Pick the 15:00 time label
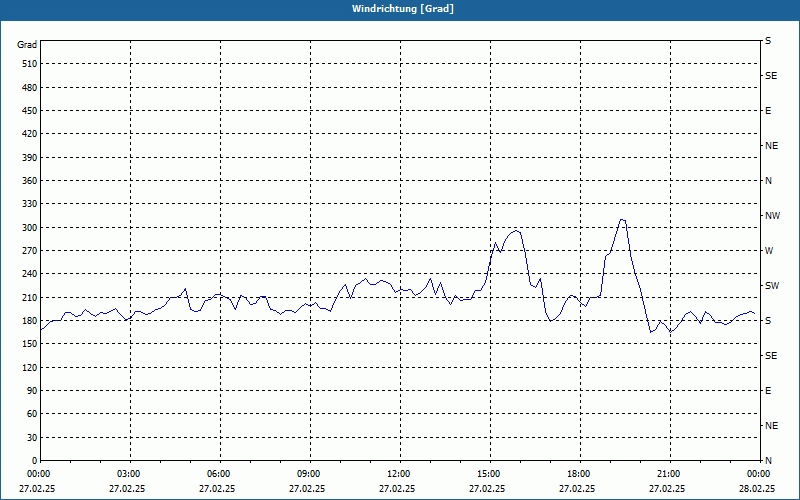Screen dimensions: 800x500 tap(490, 473)
